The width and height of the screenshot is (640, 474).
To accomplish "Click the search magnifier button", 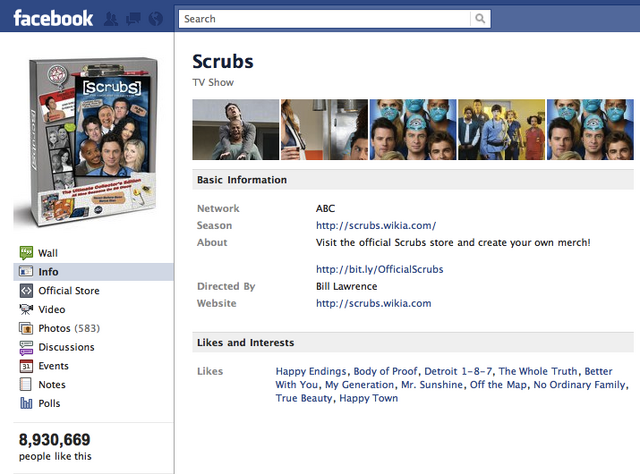I will click(480, 19).
